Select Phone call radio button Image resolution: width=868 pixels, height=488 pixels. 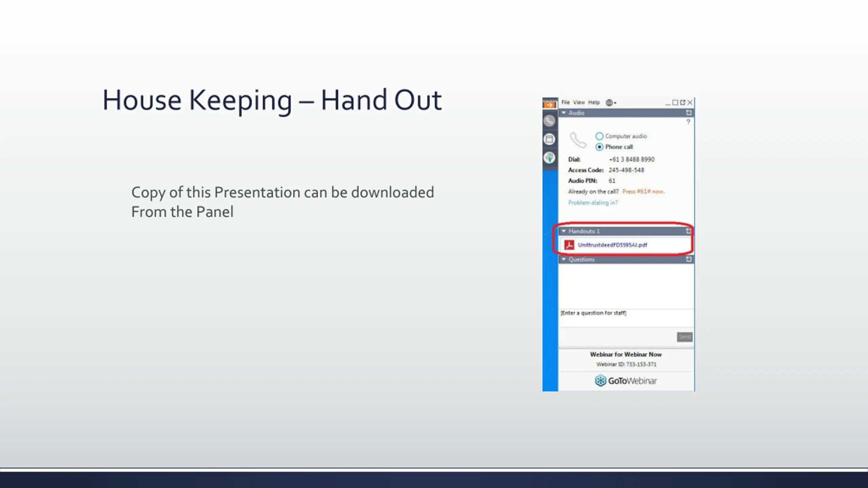[x=599, y=147]
